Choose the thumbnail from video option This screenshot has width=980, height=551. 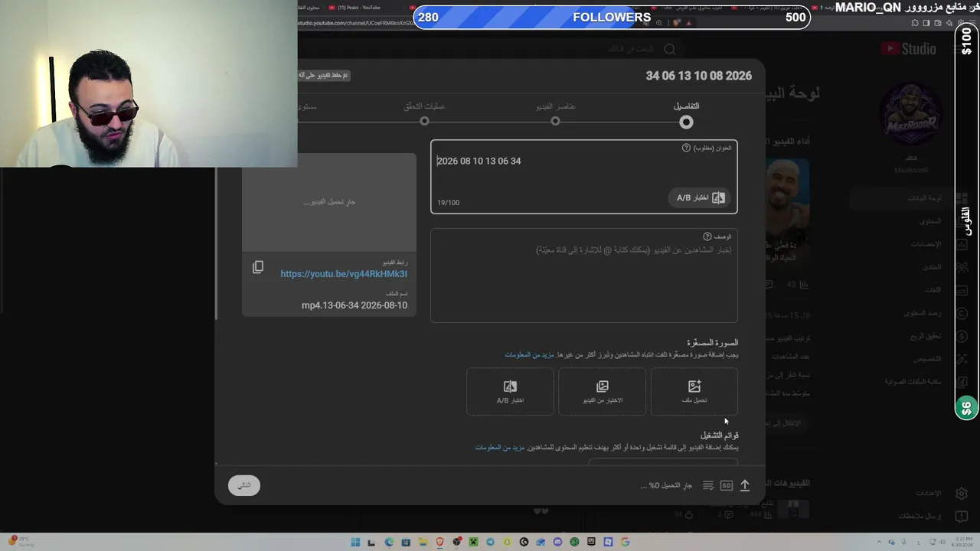602,392
